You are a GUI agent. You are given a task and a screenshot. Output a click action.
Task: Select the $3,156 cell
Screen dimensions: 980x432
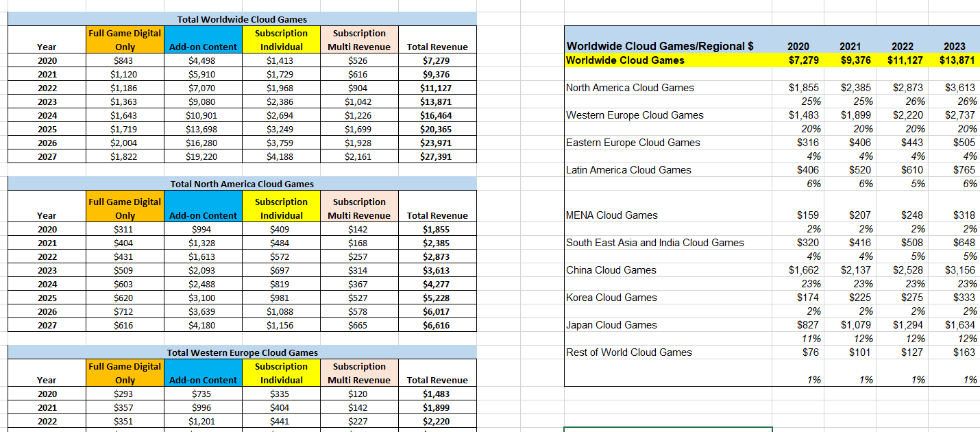[x=954, y=270]
